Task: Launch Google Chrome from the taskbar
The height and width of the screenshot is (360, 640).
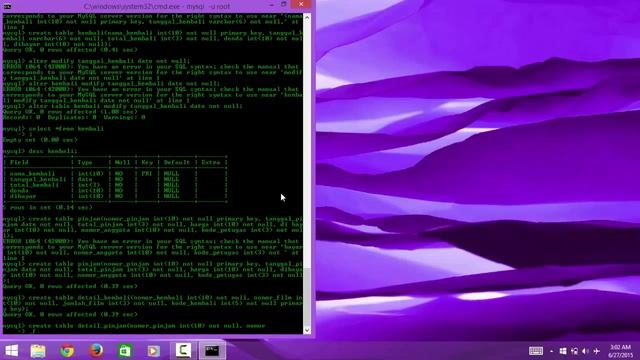Action: tap(67, 351)
